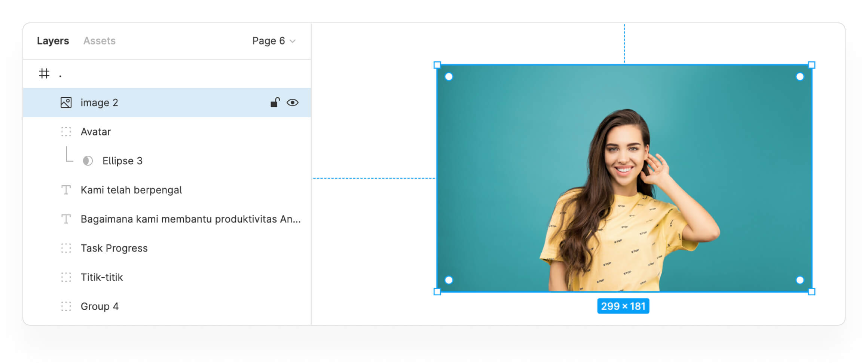Switch to the Assets tab
The image size is (868, 363).
[x=99, y=41]
